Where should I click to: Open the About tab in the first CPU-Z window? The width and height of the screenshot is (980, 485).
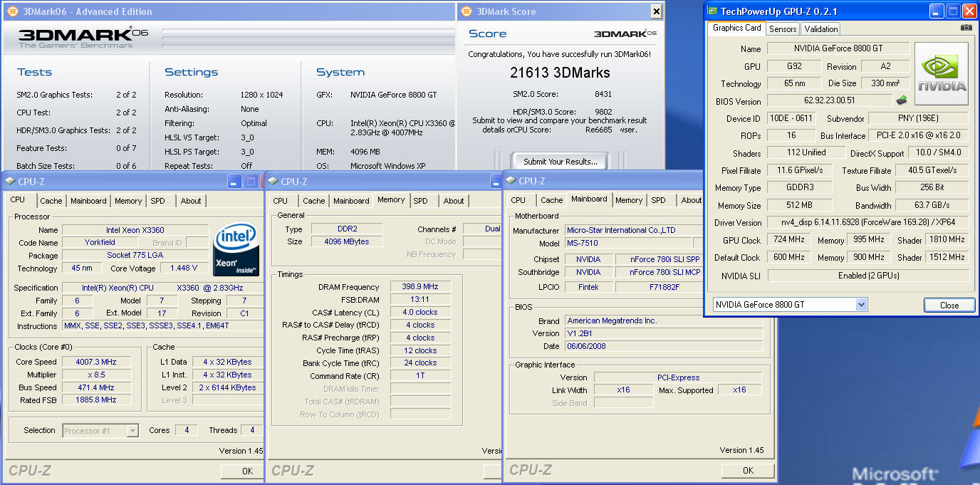coord(191,201)
